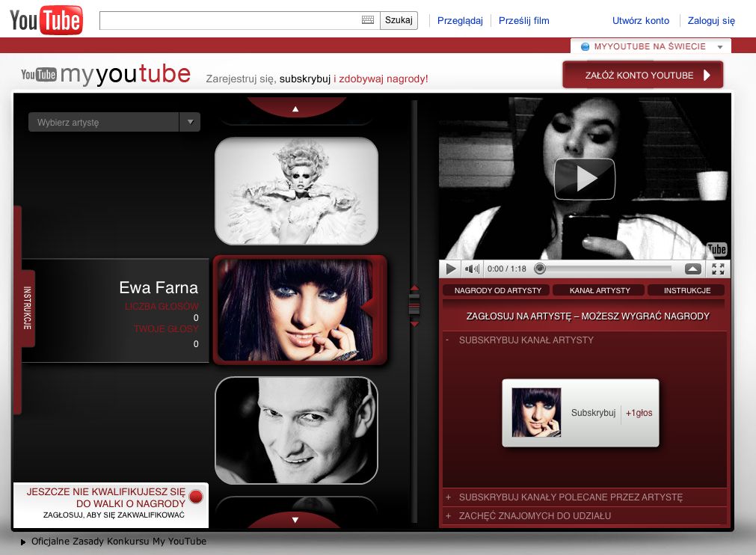Click the small myyoutube YouTube logo
Viewport: 756px width, 555px height.
[x=39, y=74]
